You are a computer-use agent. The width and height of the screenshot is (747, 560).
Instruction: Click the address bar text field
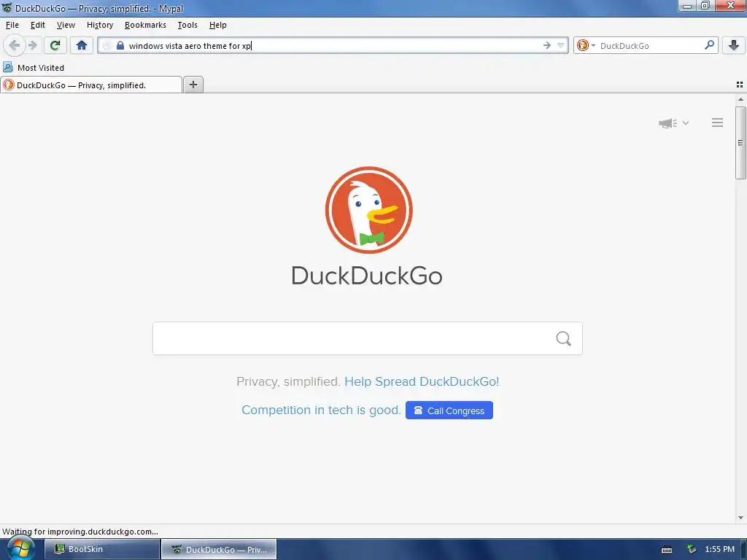pyautogui.click(x=333, y=45)
